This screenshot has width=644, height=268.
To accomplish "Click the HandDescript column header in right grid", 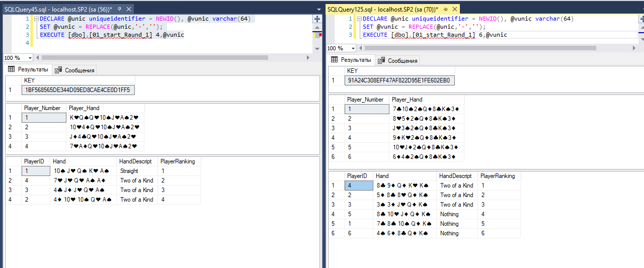I will point(456,176).
